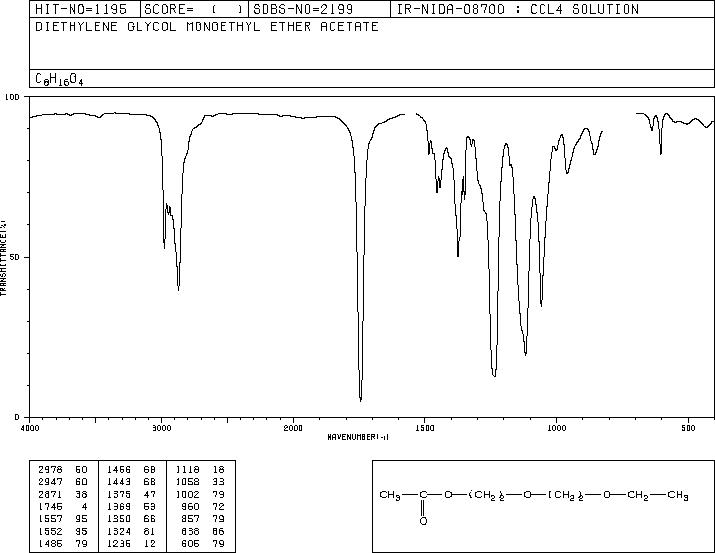Viewport: 715px width, 553px height.
Task: Click the 1058 entry in the peak table
Action: tap(187, 482)
